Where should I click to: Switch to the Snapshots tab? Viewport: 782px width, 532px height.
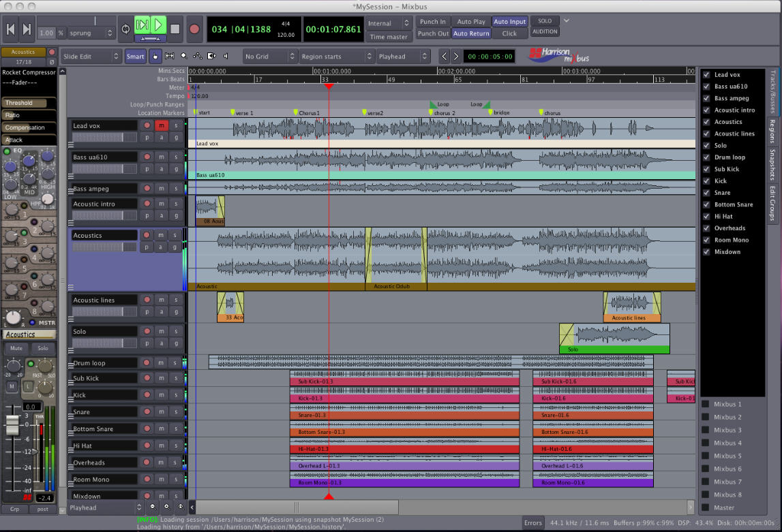pyautogui.click(x=773, y=166)
